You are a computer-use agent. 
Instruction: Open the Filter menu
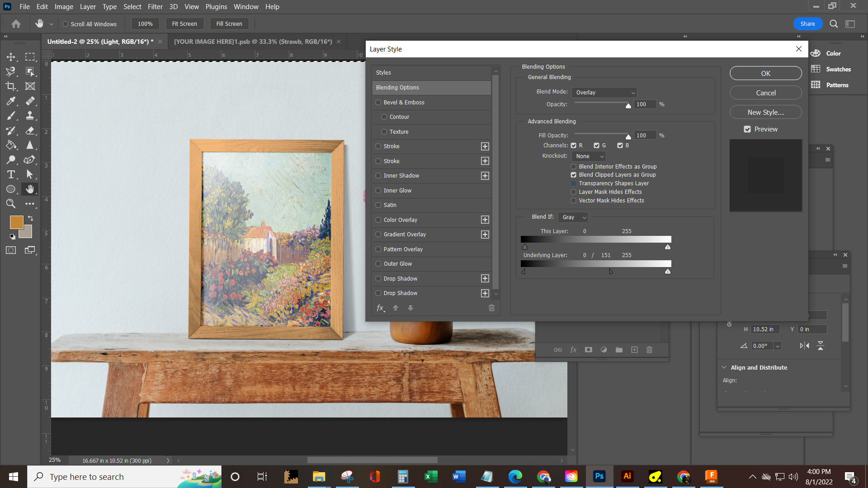click(155, 6)
